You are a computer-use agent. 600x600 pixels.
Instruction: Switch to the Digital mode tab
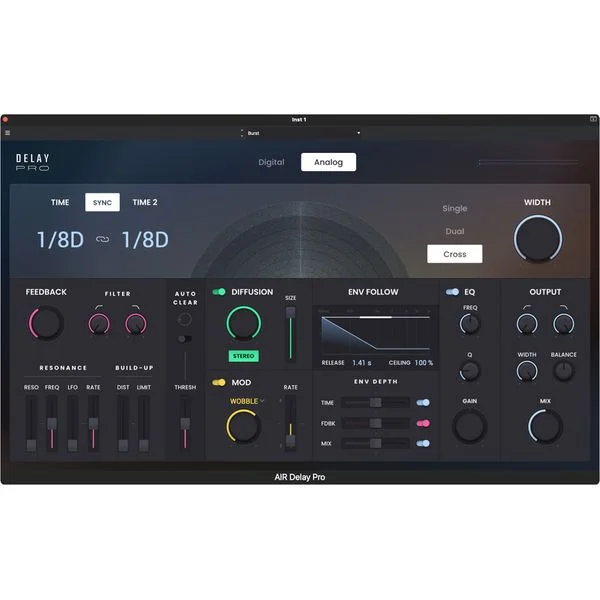[271, 162]
